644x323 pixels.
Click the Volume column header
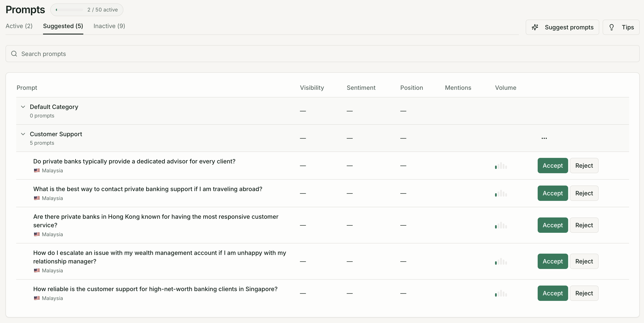(505, 88)
